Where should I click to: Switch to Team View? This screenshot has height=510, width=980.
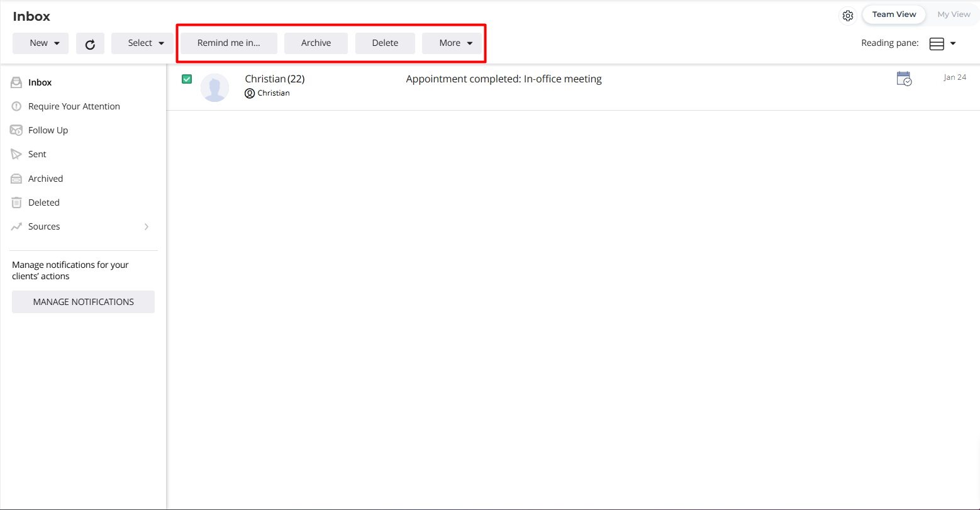(894, 14)
